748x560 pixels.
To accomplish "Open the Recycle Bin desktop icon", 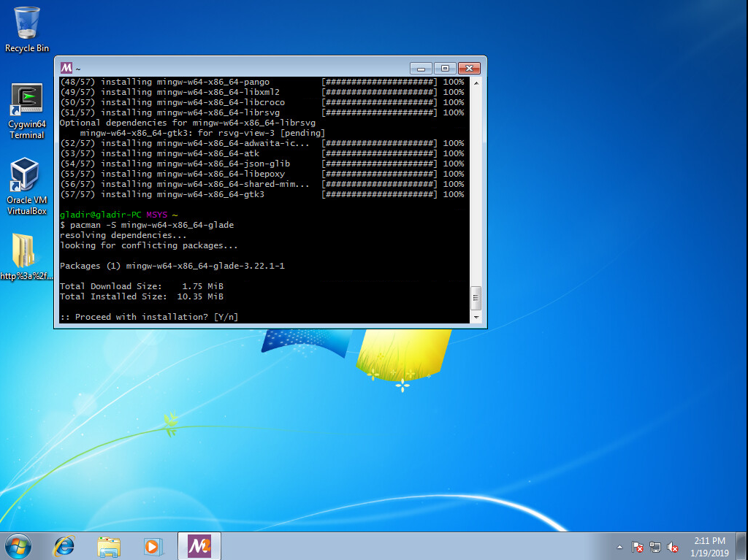I will (x=27, y=29).
